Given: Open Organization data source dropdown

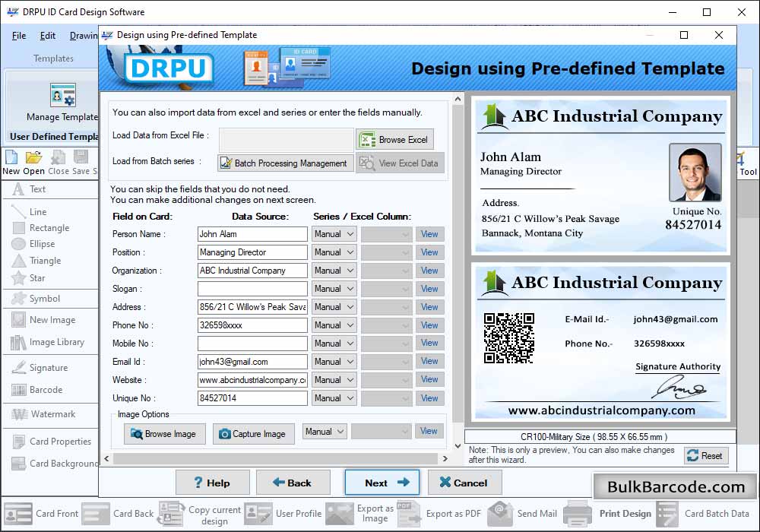Looking at the screenshot, I should pos(334,271).
